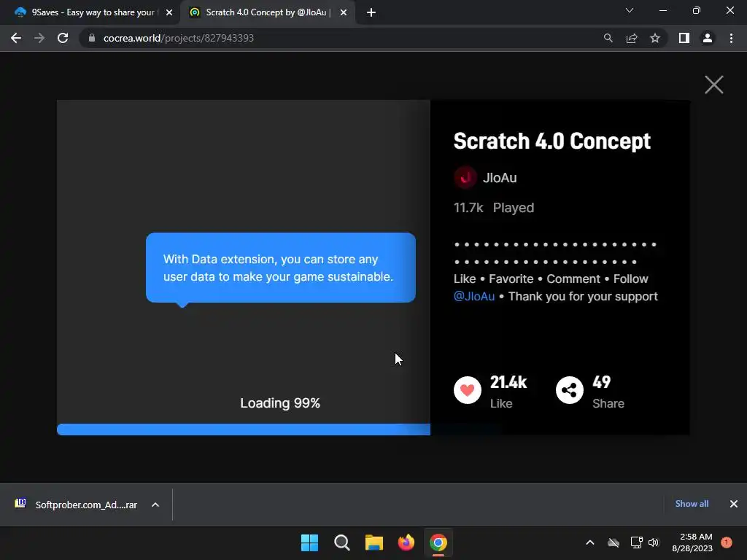Show hidden system tray icons
The width and height of the screenshot is (747, 560).
[x=589, y=542]
